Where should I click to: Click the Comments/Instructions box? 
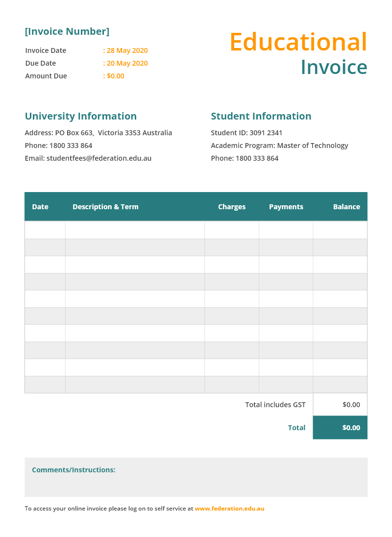[x=196, y=477]
